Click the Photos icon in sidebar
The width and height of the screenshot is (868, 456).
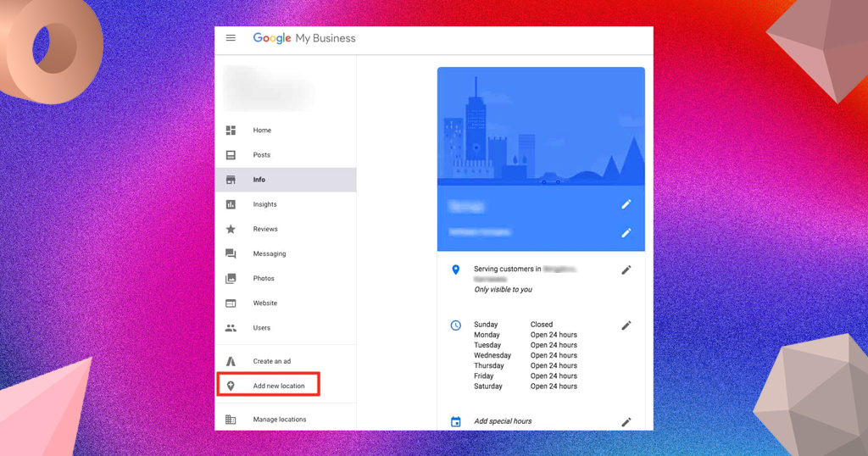click(x=231, y=278)
